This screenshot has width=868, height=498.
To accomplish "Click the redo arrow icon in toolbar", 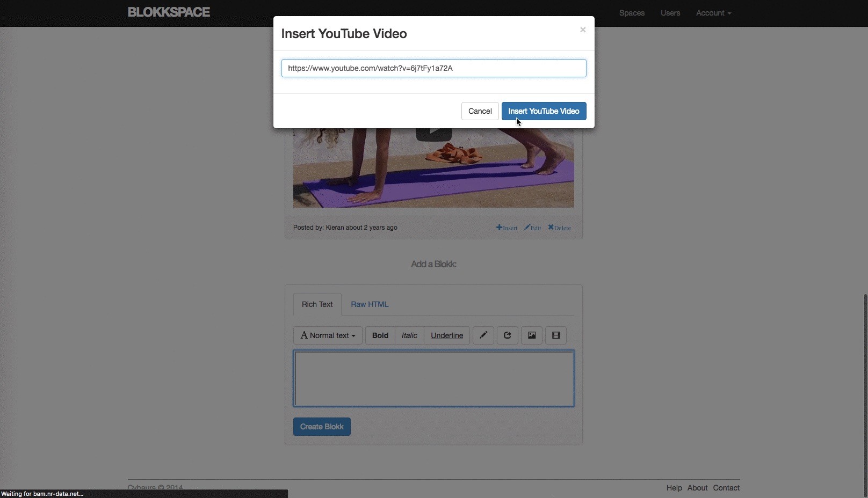I will 508,335.
